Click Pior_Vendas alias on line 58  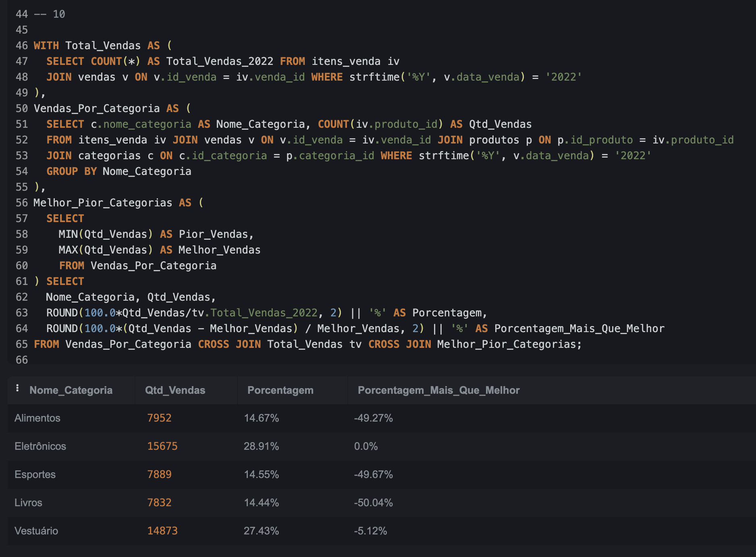(x=214, y=234)
